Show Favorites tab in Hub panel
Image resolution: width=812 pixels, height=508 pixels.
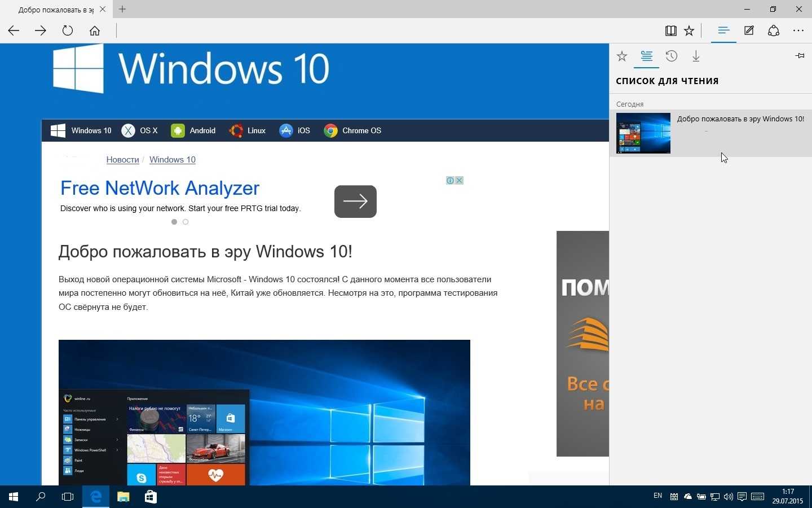pos(622,56)
